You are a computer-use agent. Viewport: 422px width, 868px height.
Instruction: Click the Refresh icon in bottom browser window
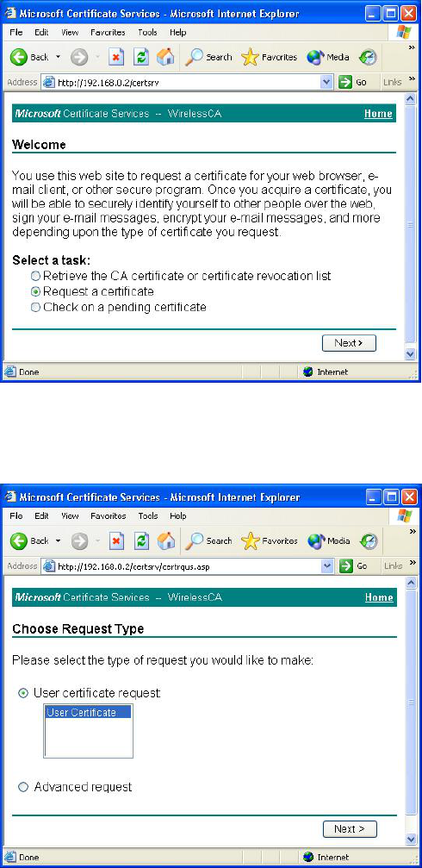pos(141,540)
